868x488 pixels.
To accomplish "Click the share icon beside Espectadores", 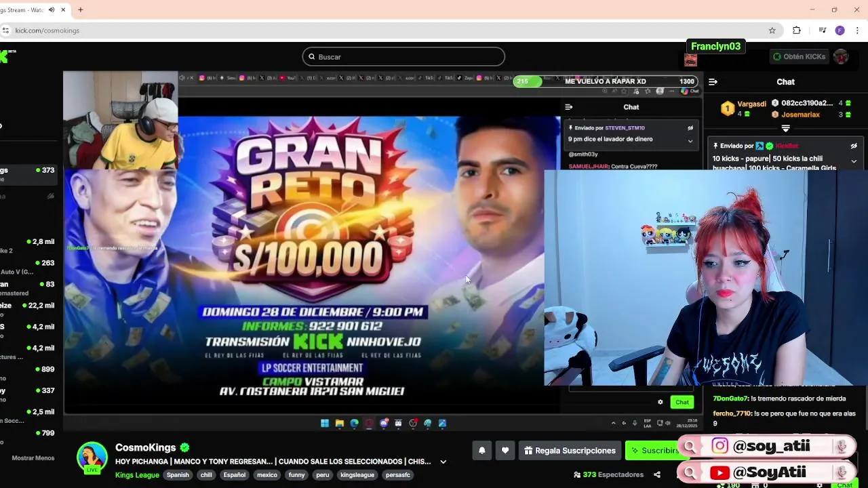I will [x=656, y=474].
